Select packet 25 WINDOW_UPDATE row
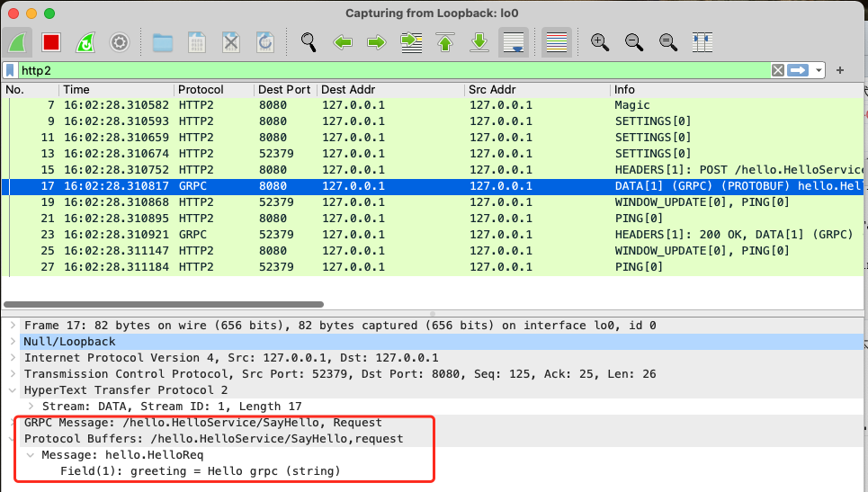 (x=432, y=251)
